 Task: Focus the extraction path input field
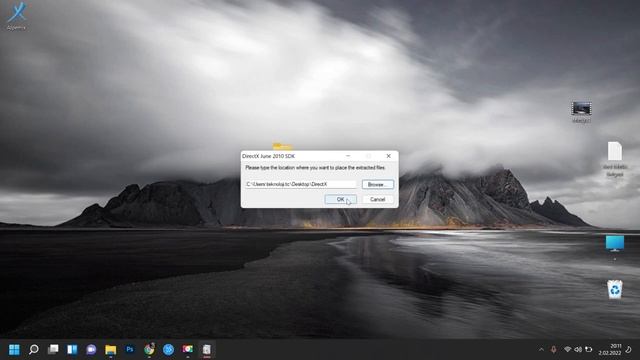tap(301, 184)
